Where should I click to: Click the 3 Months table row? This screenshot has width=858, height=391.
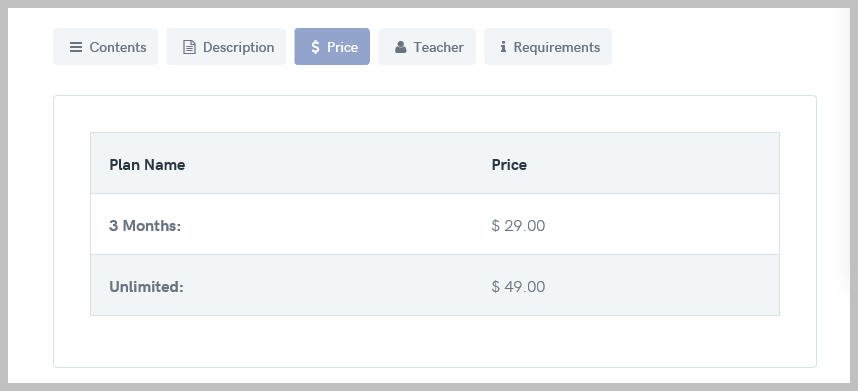click(435, 224)
